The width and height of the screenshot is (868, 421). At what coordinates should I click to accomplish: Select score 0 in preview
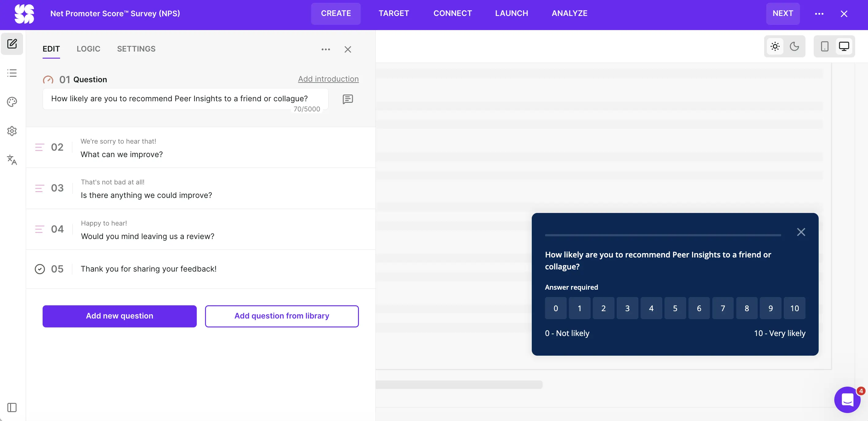coord(556,308)
